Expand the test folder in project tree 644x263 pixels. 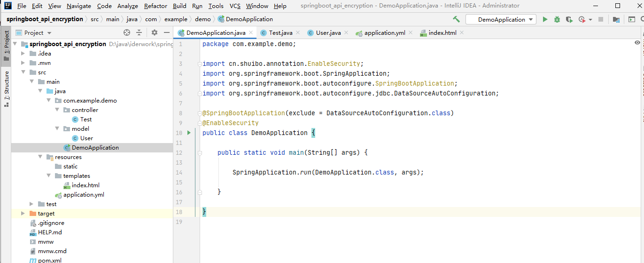31,204
